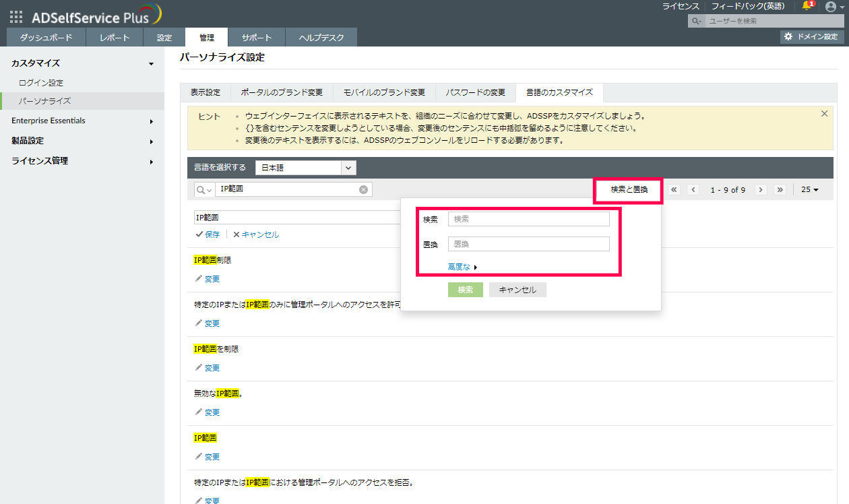This screenshot has width=849, height=504.
Task: Click the notification bell icon
Action: click(807, 6)
